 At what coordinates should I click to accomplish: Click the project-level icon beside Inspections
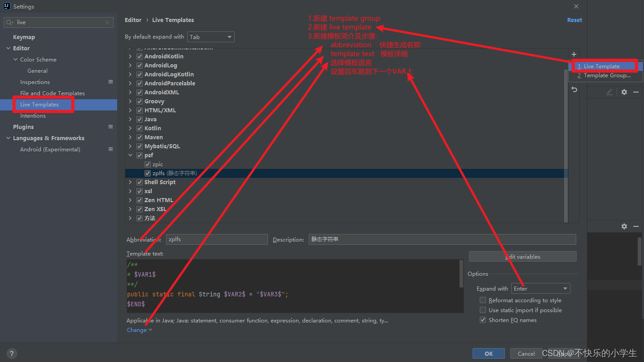tap(111, 82)
